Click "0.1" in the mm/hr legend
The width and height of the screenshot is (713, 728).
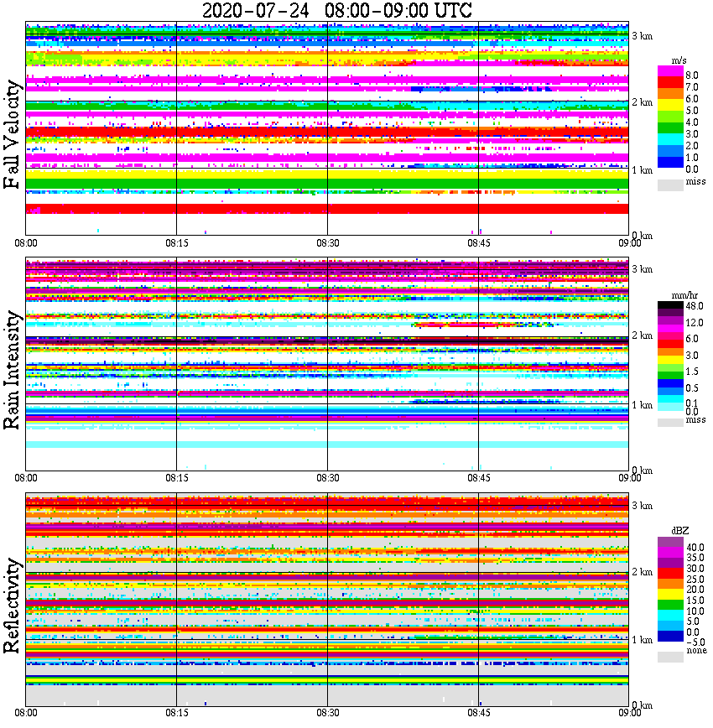pos(692,403)
